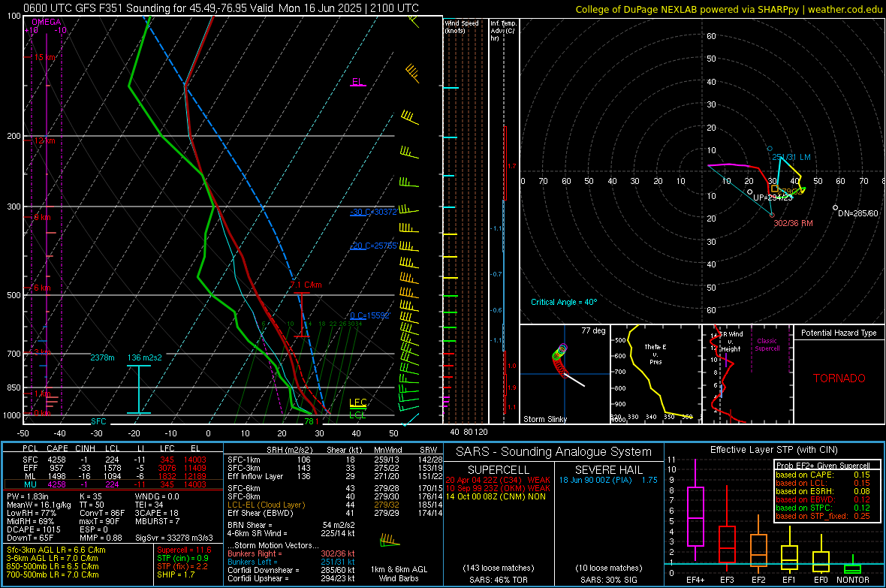The width and height of the screenshot is (886, 588).
Task: Click the sounding title with valid time
Action: (221, 8)
